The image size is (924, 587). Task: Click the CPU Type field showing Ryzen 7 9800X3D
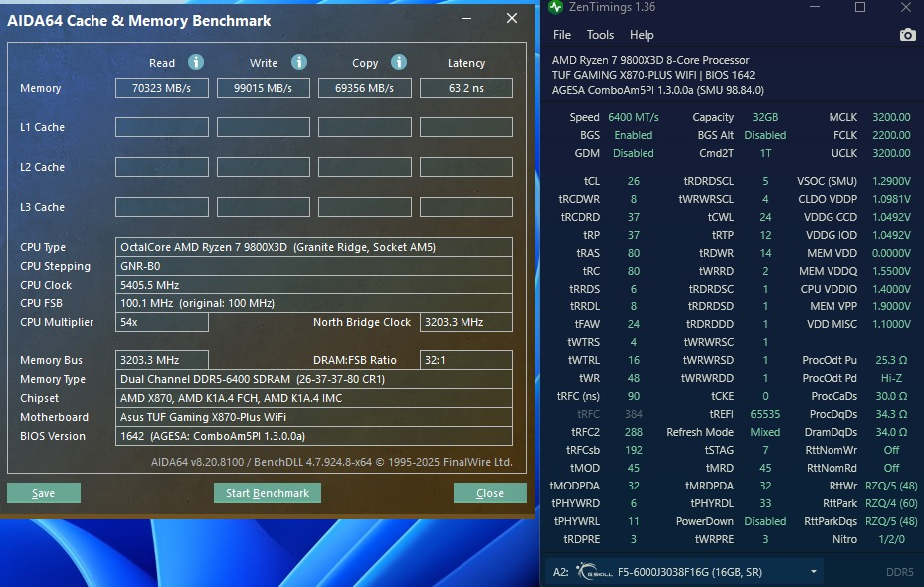(314, 247)
